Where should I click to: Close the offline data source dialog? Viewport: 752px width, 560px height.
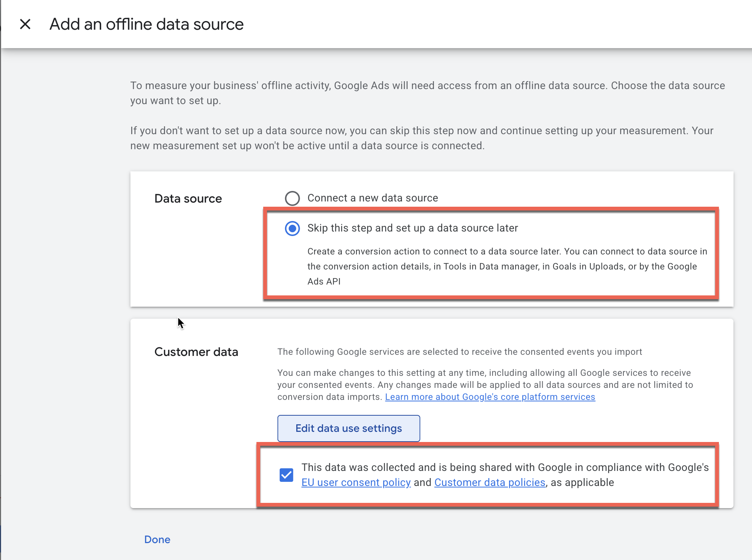click(25, 24)
